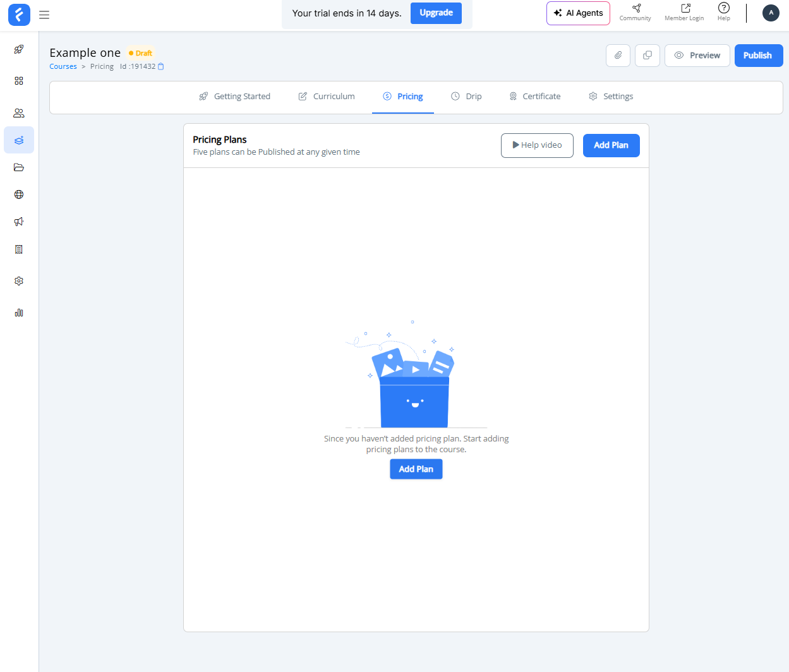Click the Publish button
This screenshot has height=672, width=789.
coord(757,56)
